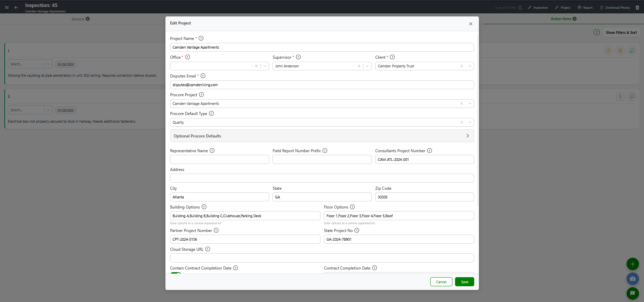This screenshot has width=644, height=302.
Task: Open status Select dropdown on item 2
Action: (x=30, y=110)
